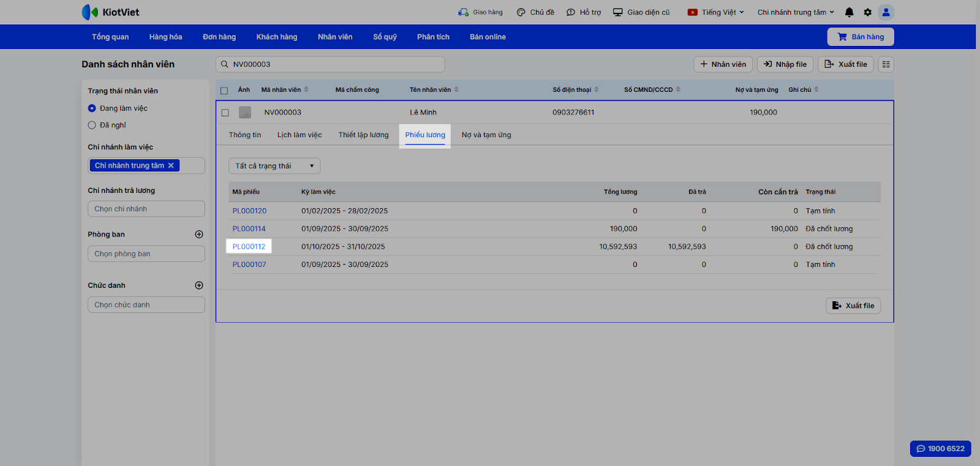The width and height of the screenshot is (980, 466).
Task: Open the user account avatar icon
Action: tap(886, 12)
